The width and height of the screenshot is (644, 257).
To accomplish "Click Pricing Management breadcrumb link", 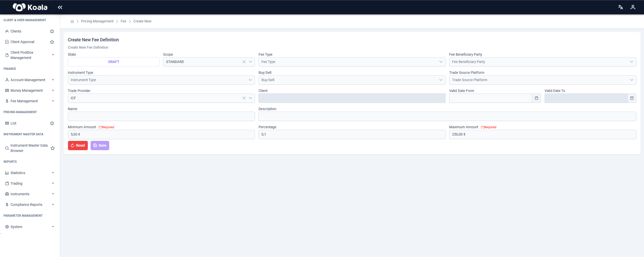I will [97, 21].
